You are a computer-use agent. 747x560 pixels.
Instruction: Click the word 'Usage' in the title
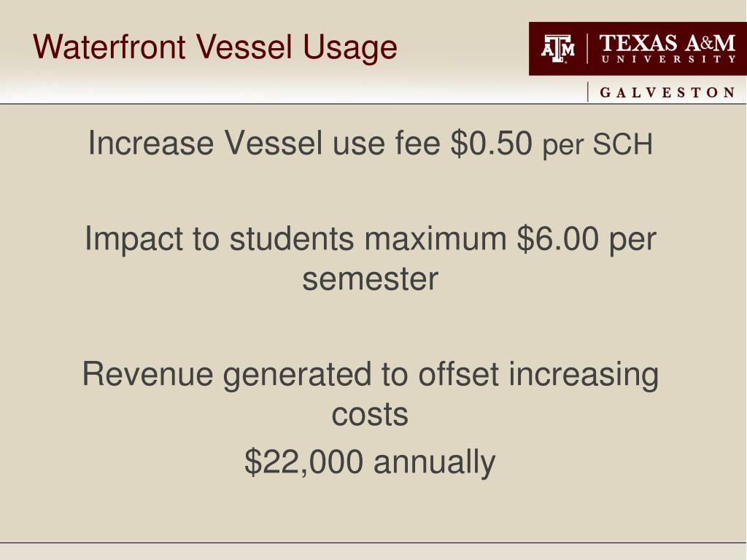coord(350,49)
